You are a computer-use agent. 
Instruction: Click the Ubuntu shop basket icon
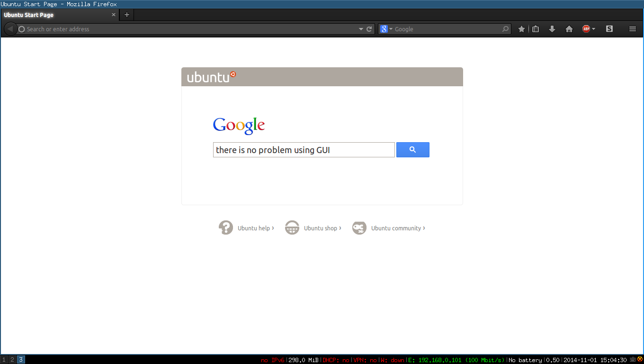coord(292,228)
